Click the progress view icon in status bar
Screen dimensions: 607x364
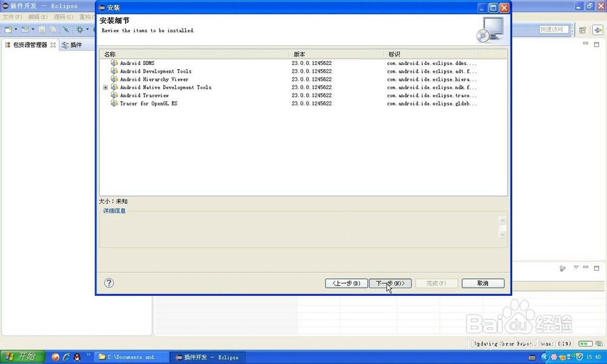pyautogui.click(x=599, y=343)
